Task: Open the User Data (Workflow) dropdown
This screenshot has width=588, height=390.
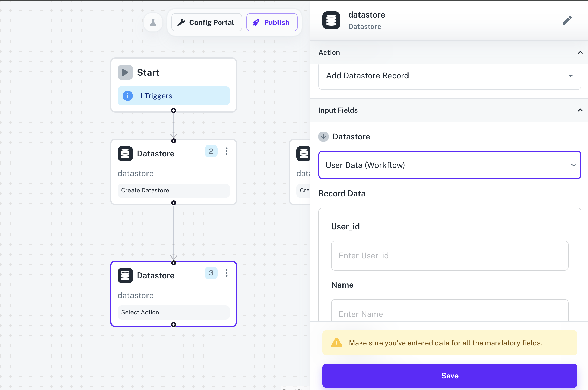Action: (573, 165)
